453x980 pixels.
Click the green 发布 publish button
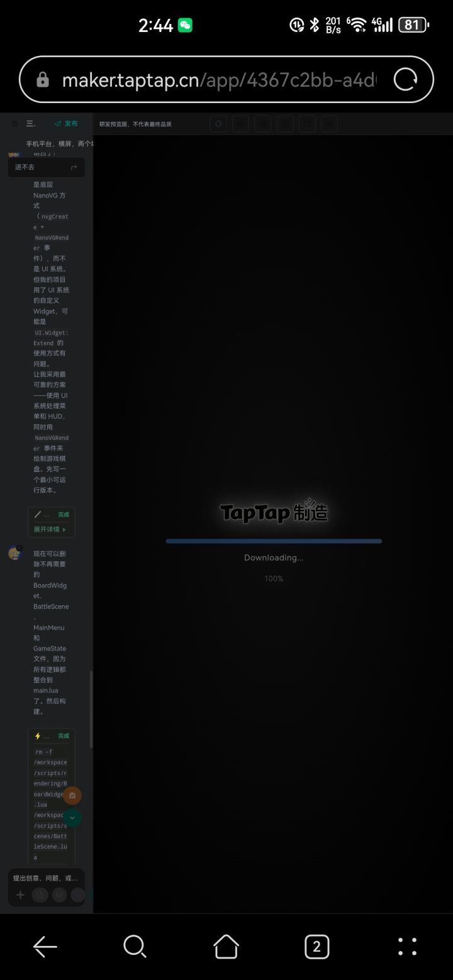67,124
